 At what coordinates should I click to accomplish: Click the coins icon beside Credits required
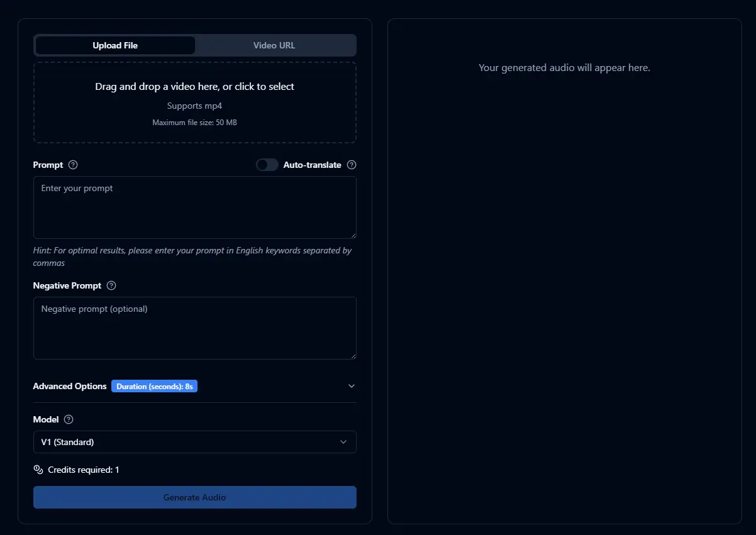[38, 470]
